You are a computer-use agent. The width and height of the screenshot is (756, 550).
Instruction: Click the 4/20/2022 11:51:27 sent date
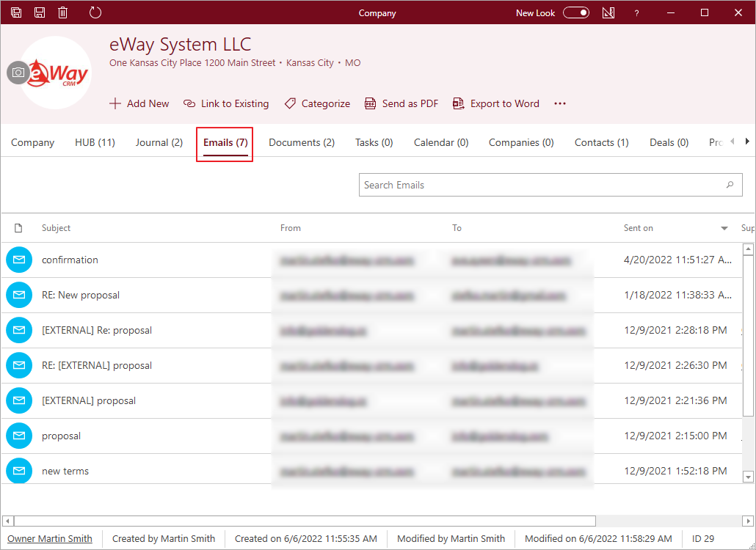point(678,260)
